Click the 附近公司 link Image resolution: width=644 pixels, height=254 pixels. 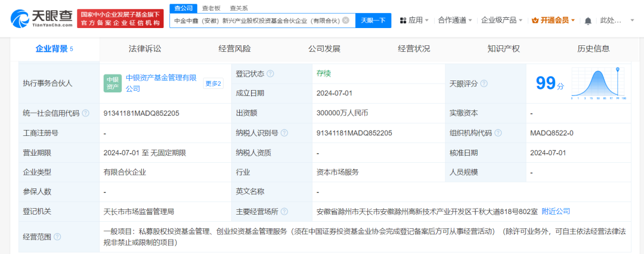tap(556, 212)
